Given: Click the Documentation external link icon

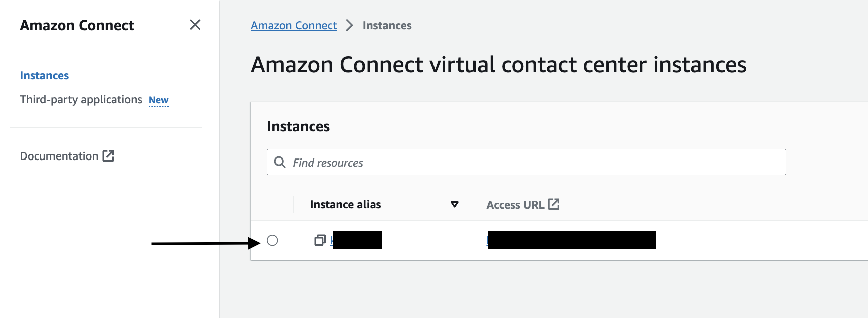Looking at the screenshot, I should (108, 155).
